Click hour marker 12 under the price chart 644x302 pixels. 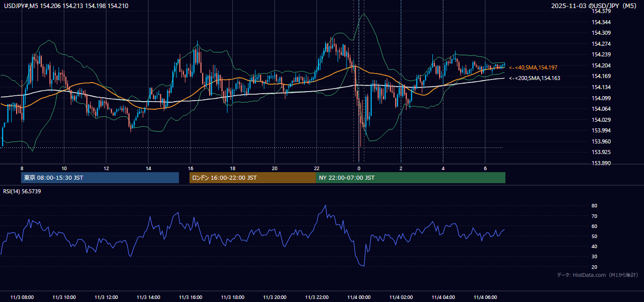[106, 168]
